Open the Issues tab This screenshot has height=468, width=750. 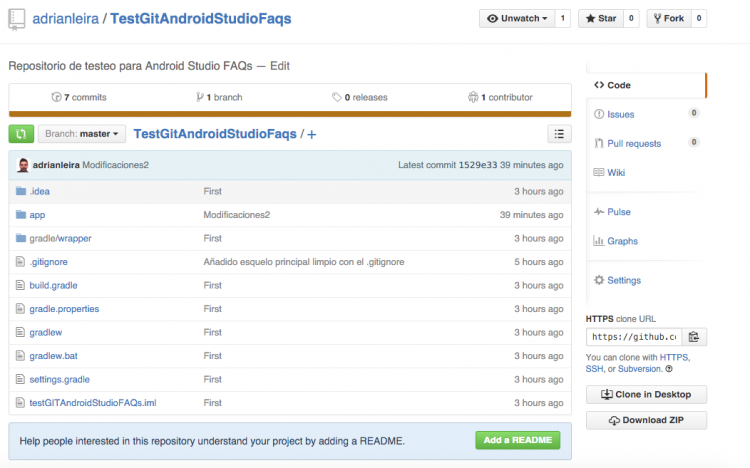[620, 114]
